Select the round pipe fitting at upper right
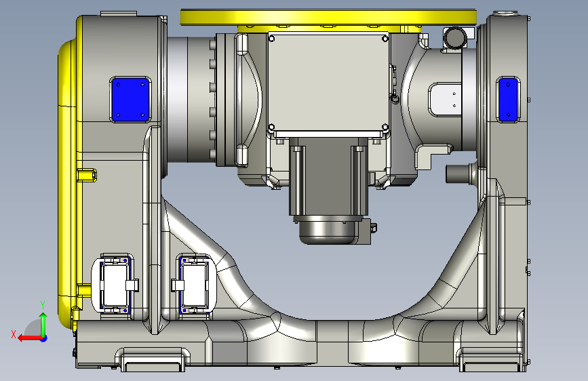588x381 pixels. [x=455, y=37]
